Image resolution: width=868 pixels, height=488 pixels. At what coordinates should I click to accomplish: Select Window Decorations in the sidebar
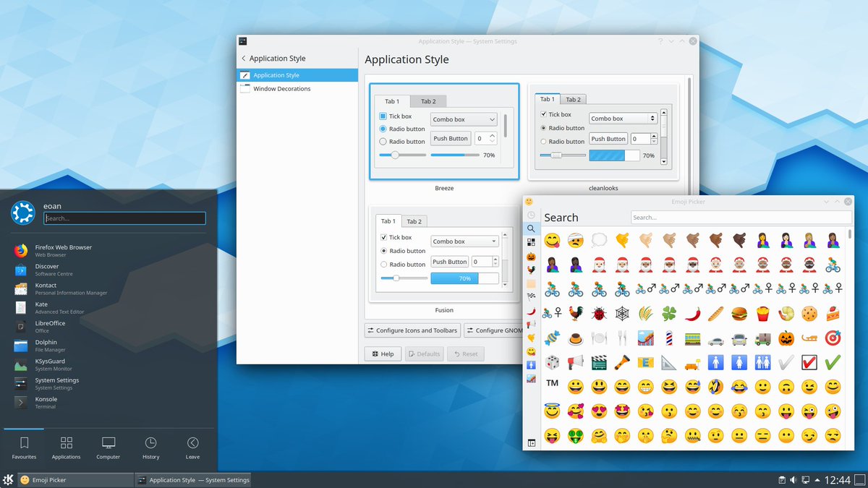(x=297, y=89)
